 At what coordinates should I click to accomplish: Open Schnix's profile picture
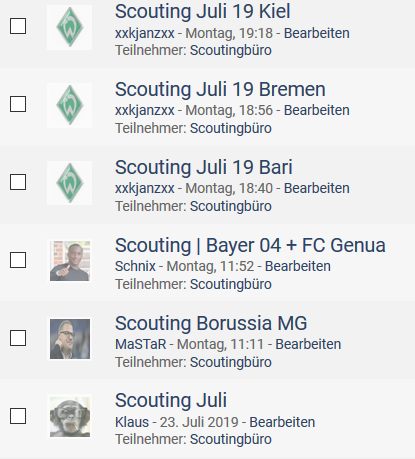(70, 261)
